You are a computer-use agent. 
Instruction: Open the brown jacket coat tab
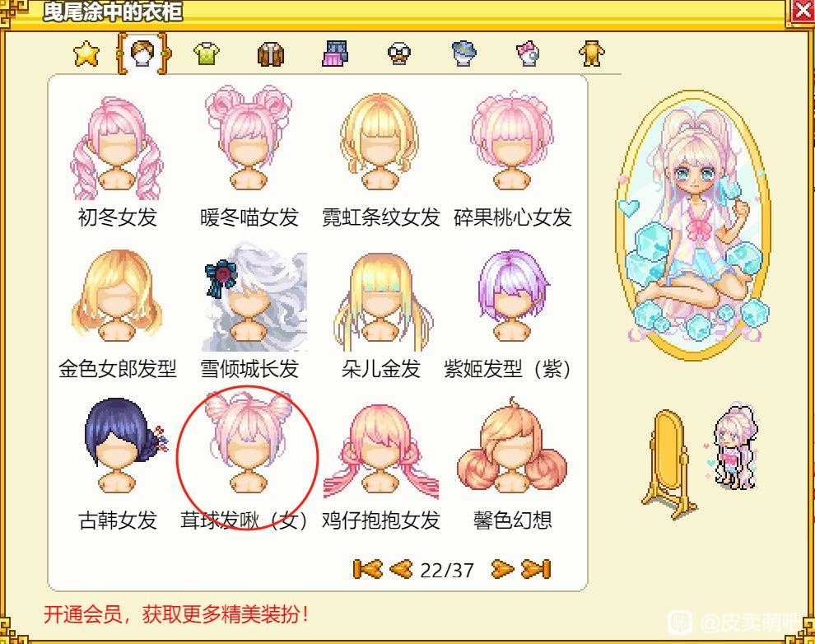(x=271, y=54)
